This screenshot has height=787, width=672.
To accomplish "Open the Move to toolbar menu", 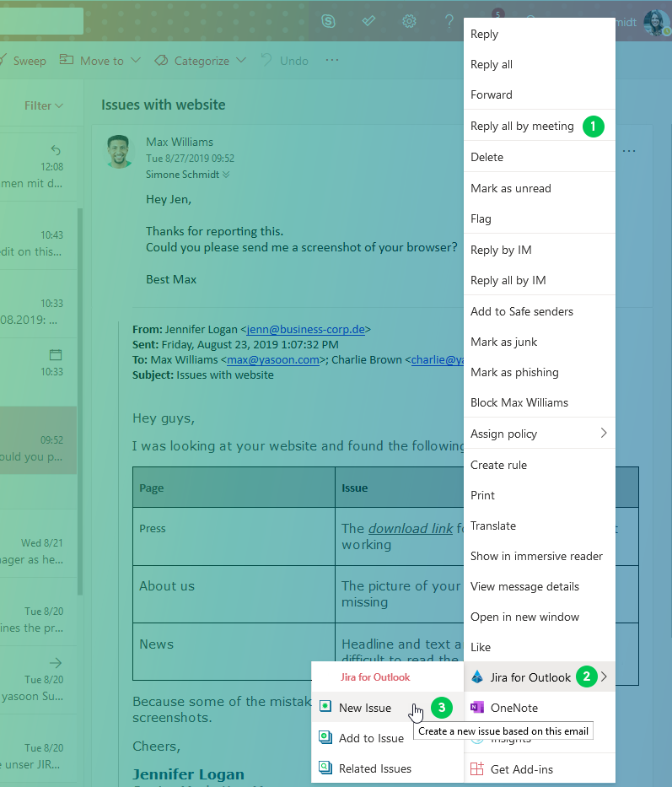I will pyautogui.click(x=93, y=61).
